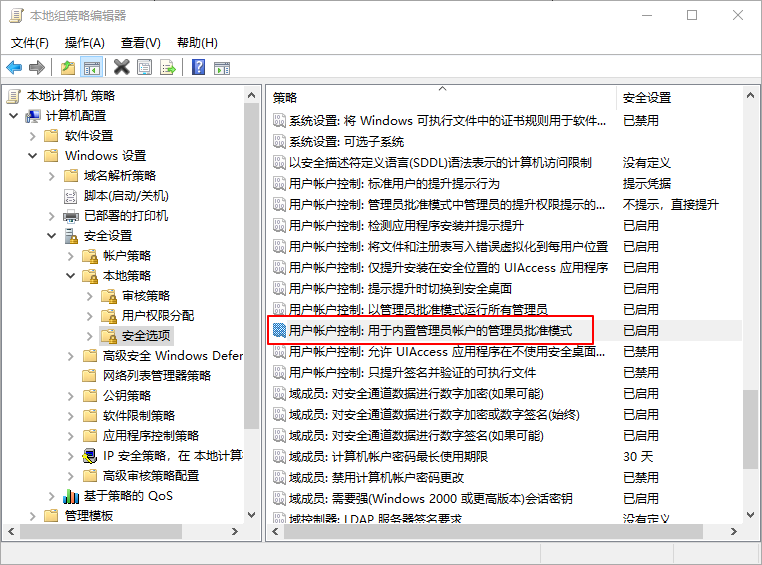This screenshot has width=762, height=565.
Task: Click the up one level folder icon
Action: pos(67,67)
